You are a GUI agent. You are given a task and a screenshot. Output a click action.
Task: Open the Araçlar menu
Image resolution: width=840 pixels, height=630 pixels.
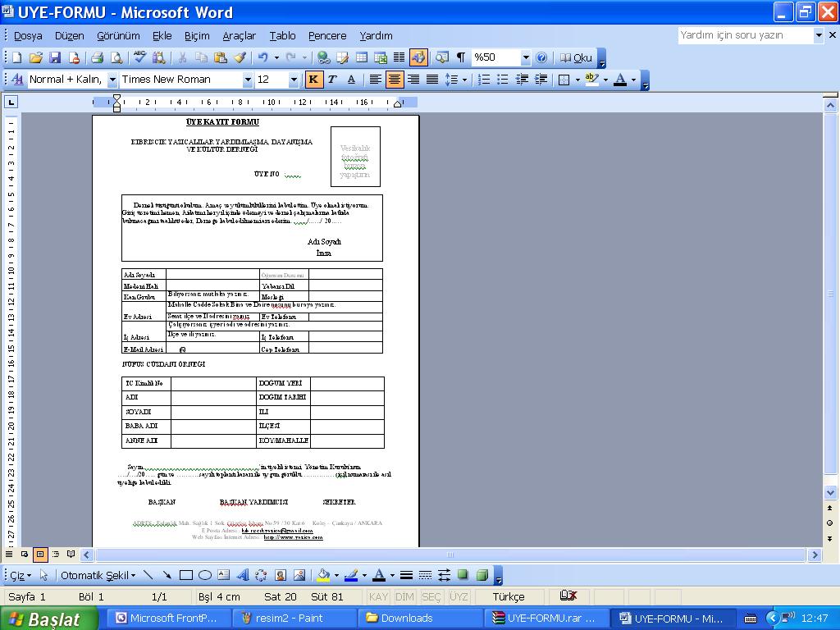(239, 36)
